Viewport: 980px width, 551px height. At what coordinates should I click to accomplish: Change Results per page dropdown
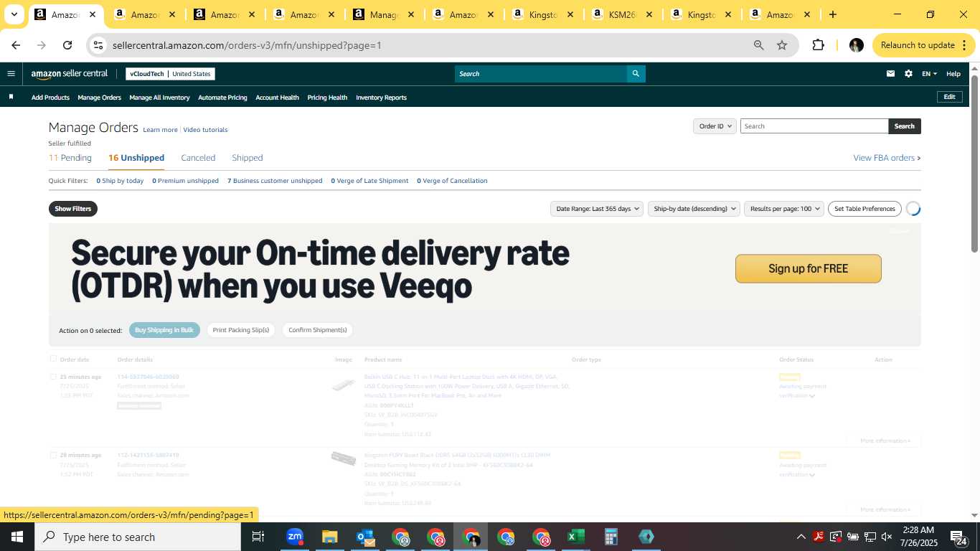coord(784,209)
